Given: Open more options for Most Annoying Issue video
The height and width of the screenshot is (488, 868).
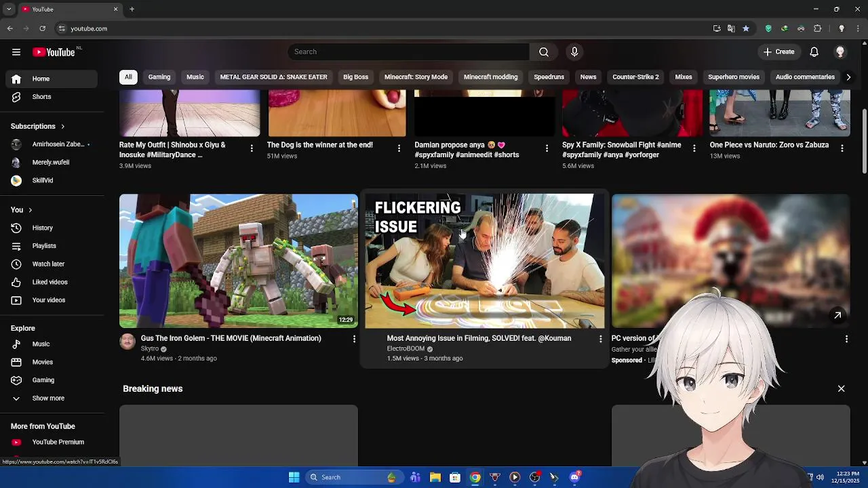Looking at the screenshot, I should coord(600,339).
